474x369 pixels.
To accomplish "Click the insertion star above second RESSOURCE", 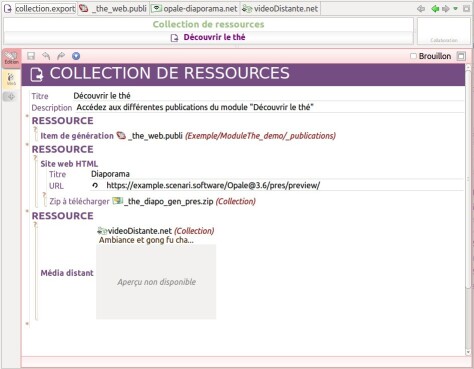I will (27, 144).
